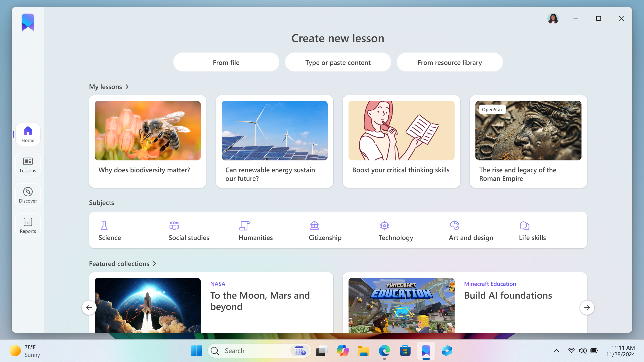
Task: Advance the featured carousel with right arrow
Action: click(587, 308)
